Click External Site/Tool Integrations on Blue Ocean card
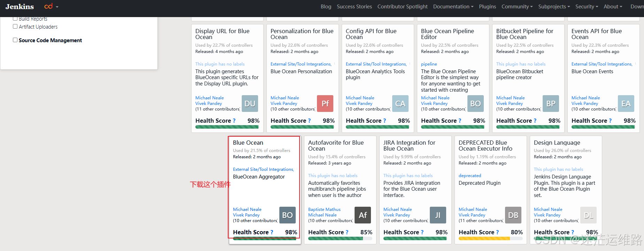644x251 pixels. [263, 169]
